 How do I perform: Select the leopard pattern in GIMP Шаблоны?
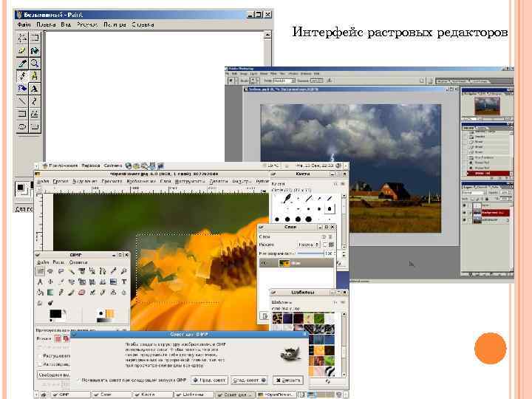277,318
